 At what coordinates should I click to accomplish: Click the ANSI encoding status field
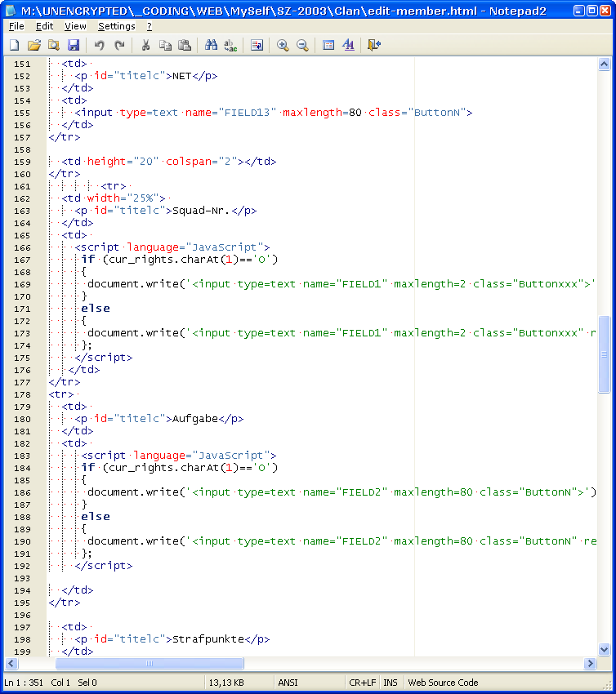tap(288, 683)
